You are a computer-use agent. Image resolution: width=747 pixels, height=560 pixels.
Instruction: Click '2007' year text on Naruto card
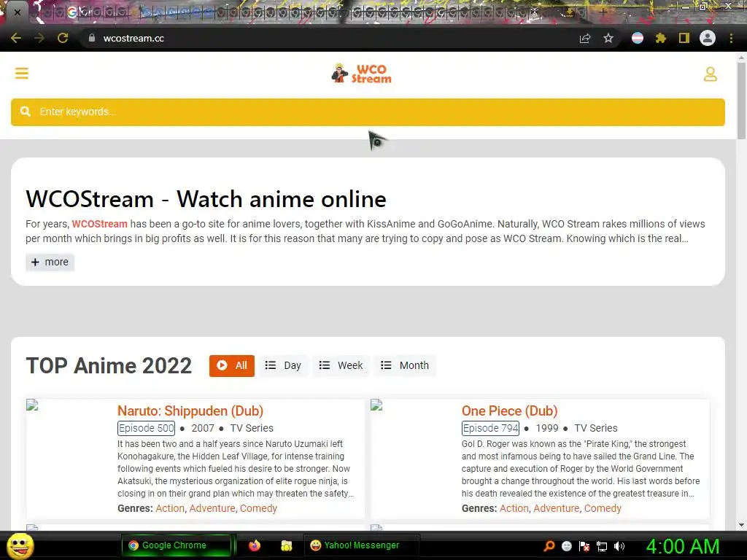(203, 428)
